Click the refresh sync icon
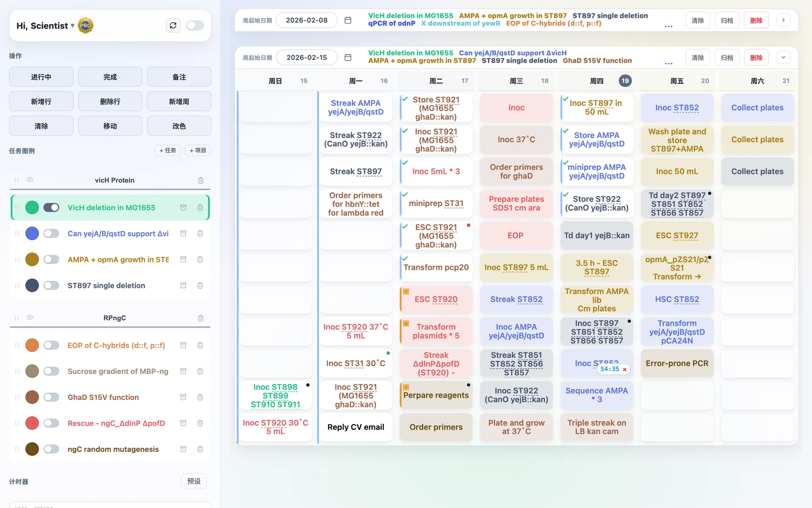The image size is (812, 508). 173,26
